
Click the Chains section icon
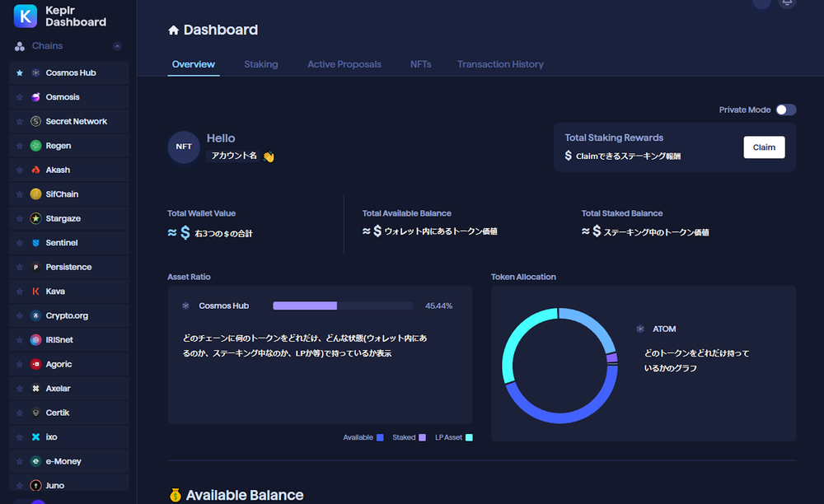[x=20, y=46]
